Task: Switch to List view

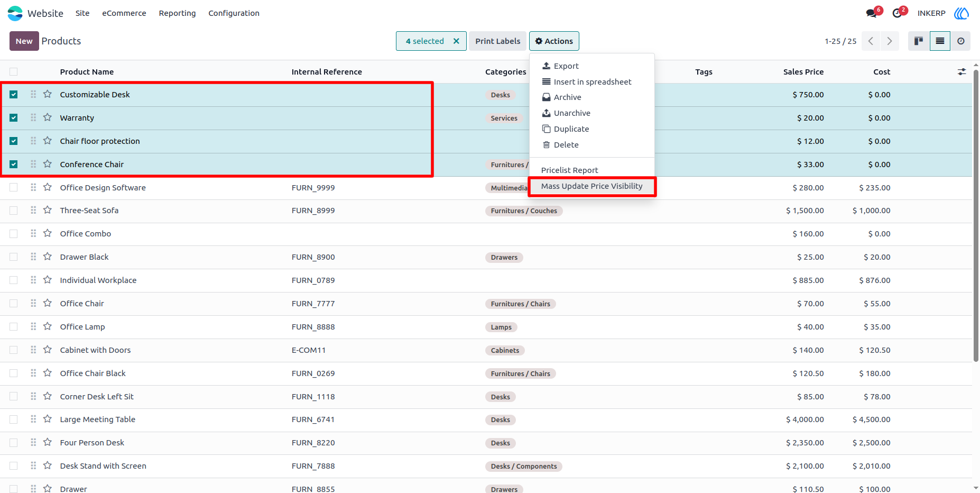Action: pyautogui.click(x=940, y=41)
